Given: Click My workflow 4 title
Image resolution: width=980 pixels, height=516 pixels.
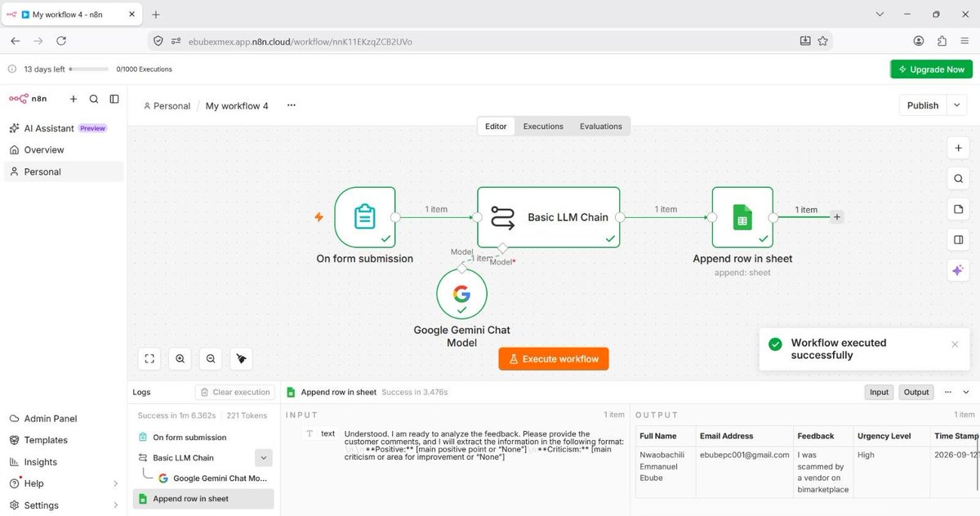Looking at the screenshot, I should tap(237, 106).
